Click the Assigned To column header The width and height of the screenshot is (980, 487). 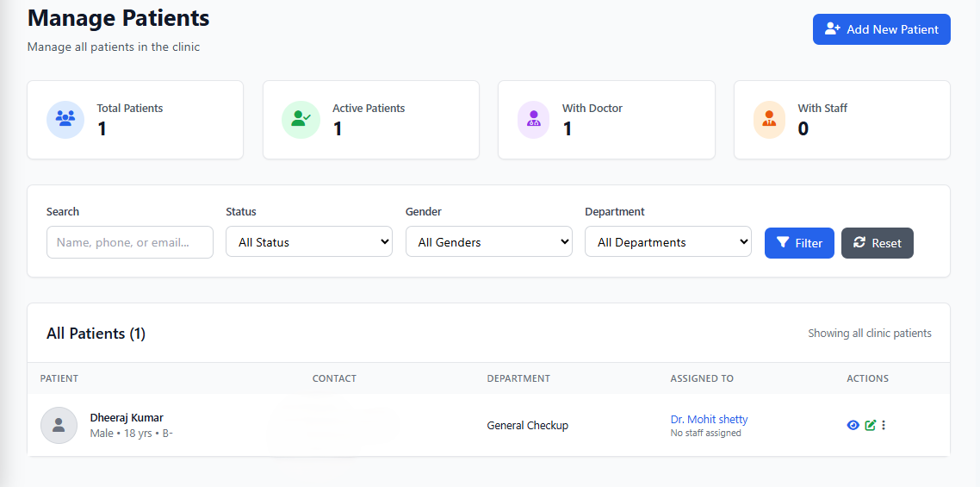702,378
